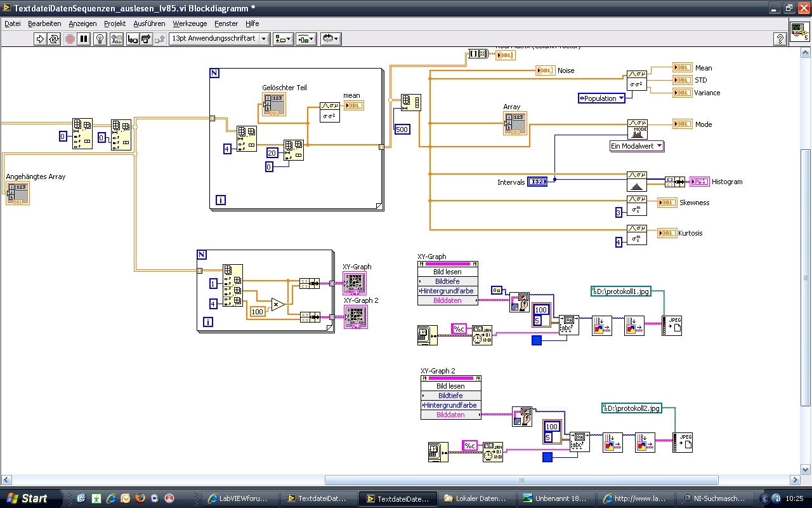This screenshot has height=508, width=812.
Task: Click the Run arrow button
Action: click(x=40, y=39)
